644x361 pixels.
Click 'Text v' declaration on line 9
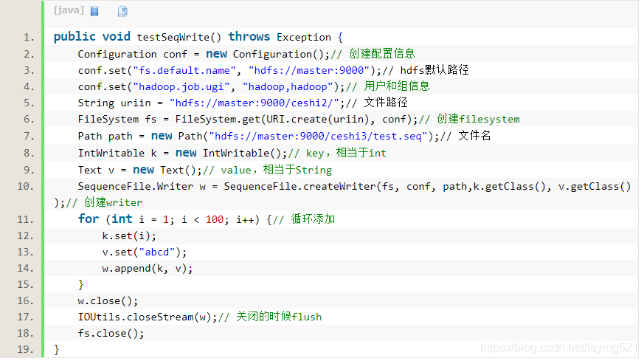coord(96,171)
